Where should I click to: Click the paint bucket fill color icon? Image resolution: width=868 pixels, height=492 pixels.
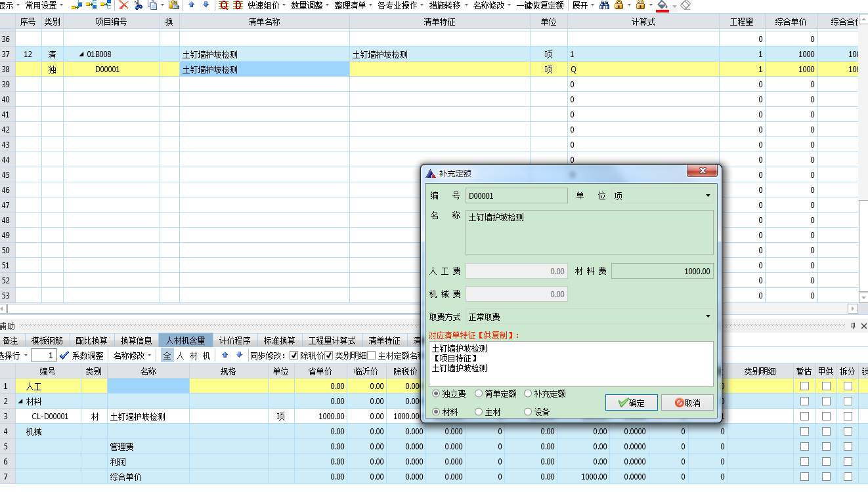[x=662, y=5]
